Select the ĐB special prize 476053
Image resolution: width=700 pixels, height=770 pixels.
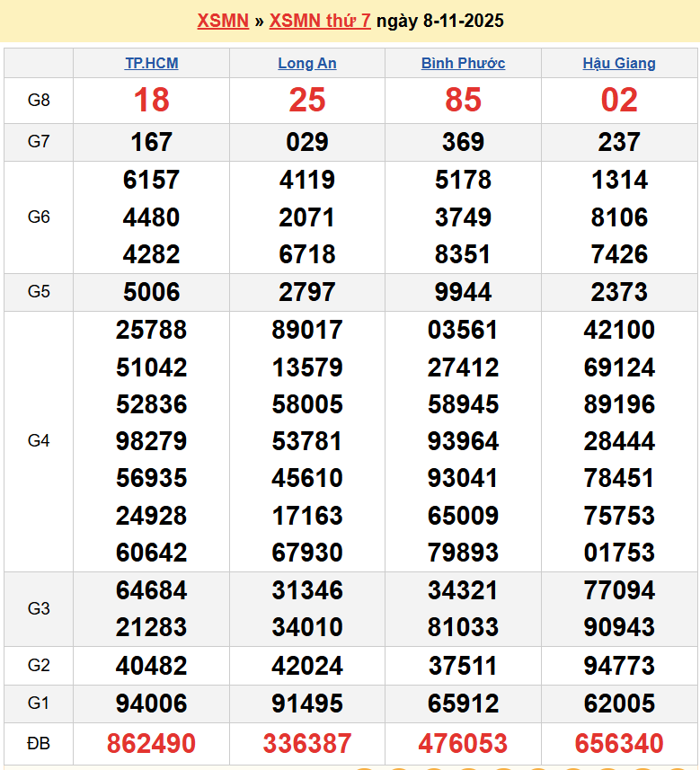[x=463, y=743]
